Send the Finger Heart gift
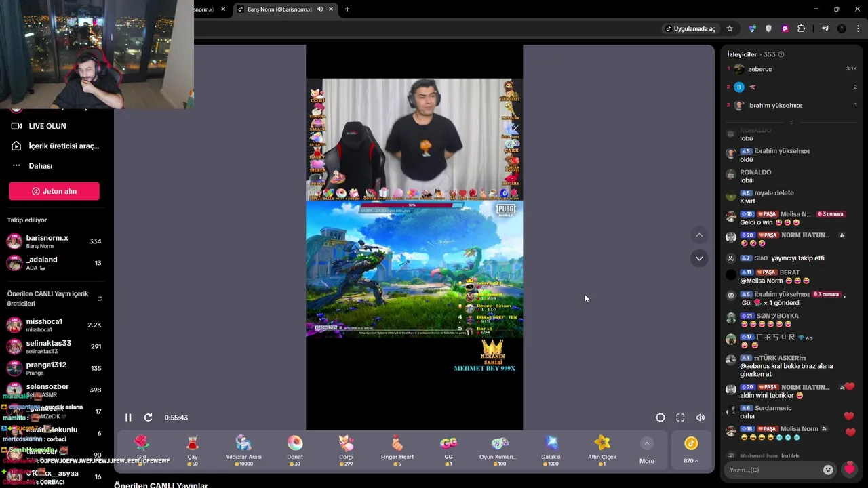868x488 pixels. (397, 450)
